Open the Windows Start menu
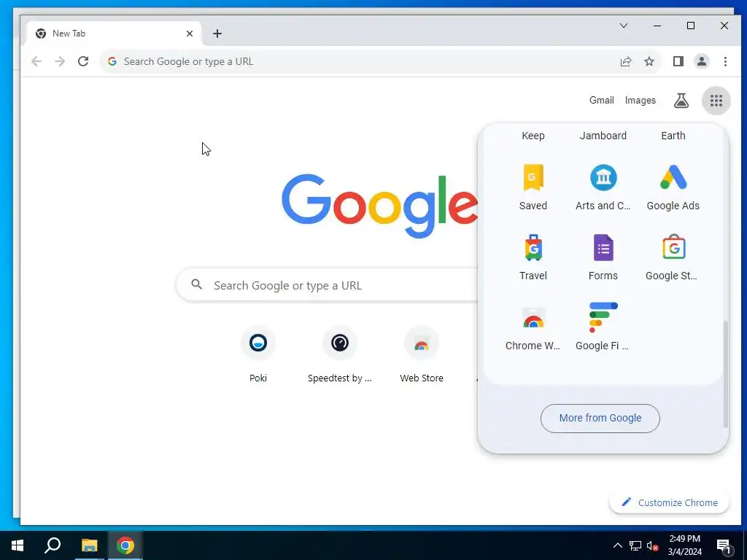The width and height of the screenshot is (747, 560). 18,545
